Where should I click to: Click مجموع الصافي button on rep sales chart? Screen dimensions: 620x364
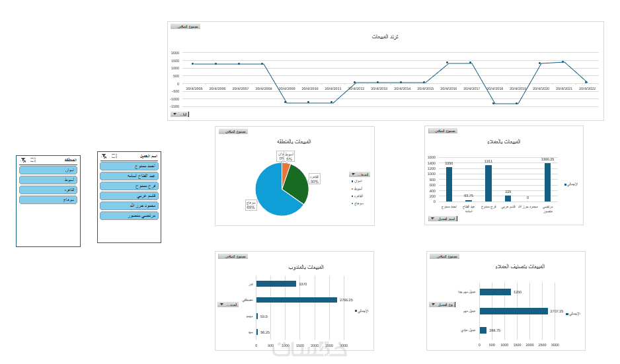(x=233, y=256)
